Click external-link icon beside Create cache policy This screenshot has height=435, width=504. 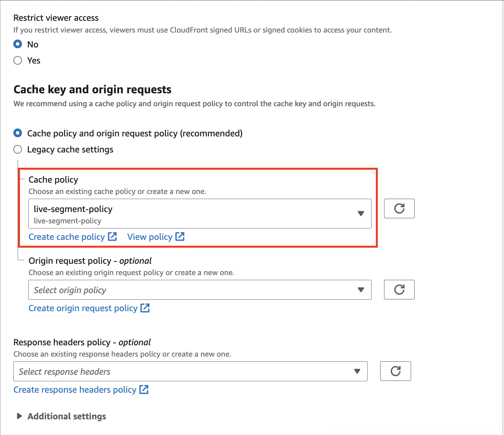click(x=112, y=237)
